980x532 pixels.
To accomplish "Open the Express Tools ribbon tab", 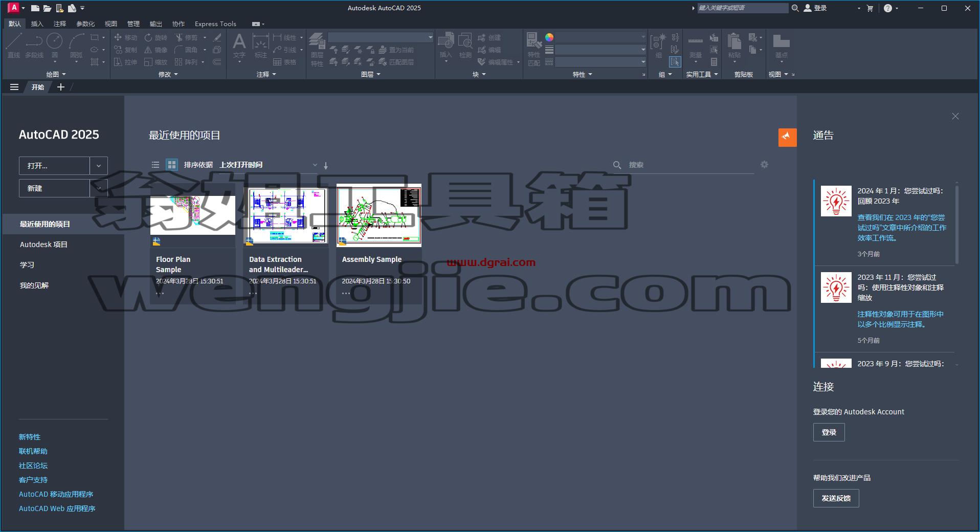I will click(x=215, y=24).
